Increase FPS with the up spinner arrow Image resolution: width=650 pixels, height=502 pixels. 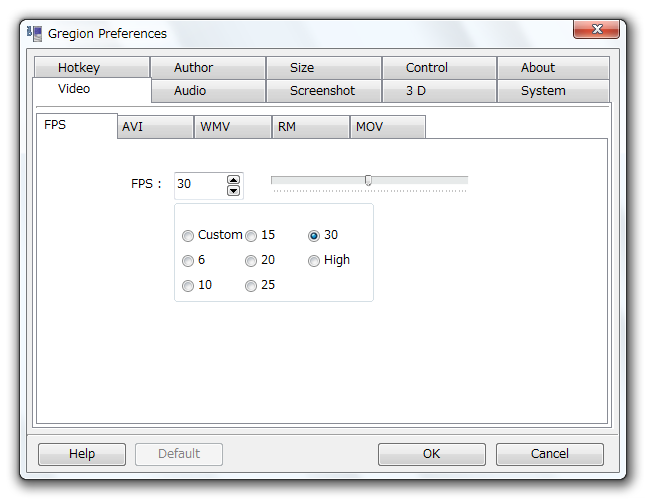pos(233,179)
